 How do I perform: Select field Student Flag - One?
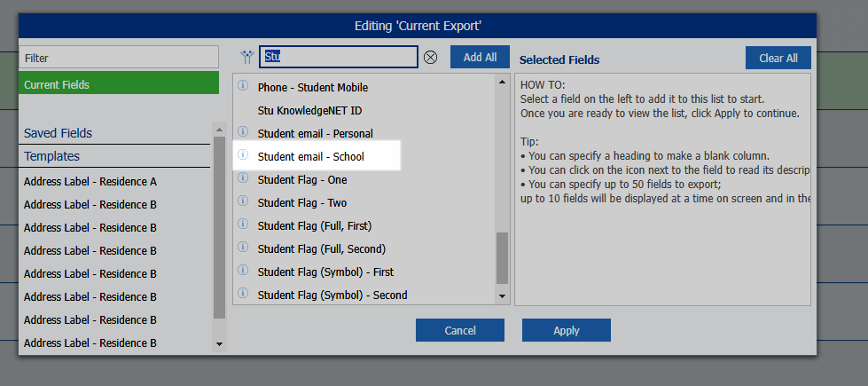coord(302,180)
